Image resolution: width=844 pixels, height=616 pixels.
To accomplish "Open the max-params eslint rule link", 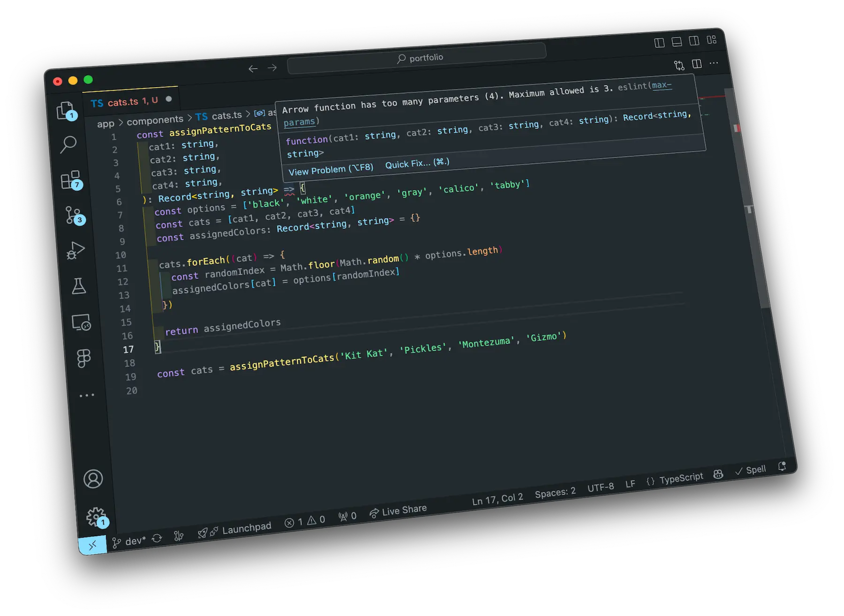I will click(663, 86).
